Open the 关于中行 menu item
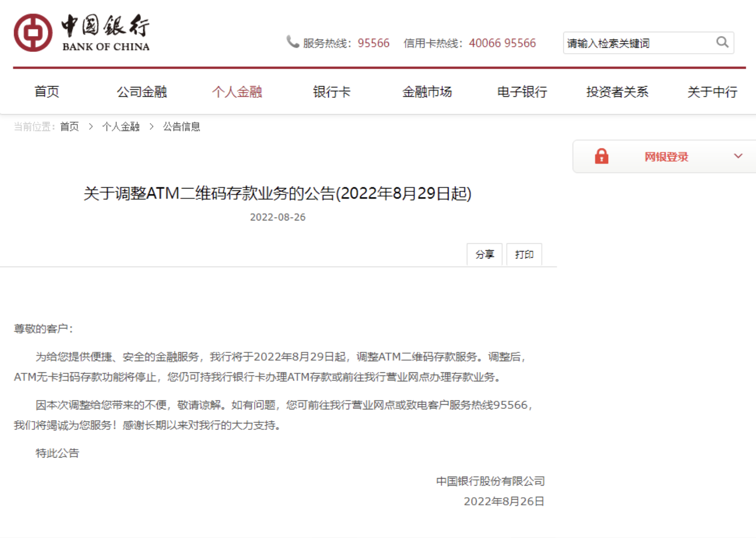The height and width of the screenshot is (538, 756). pos(712,92)
